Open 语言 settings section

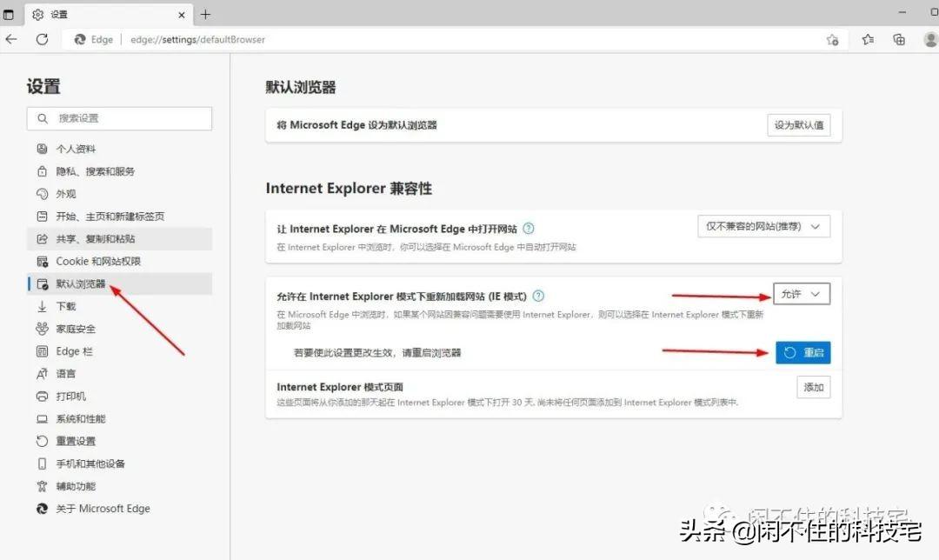[x=119, y=374]
